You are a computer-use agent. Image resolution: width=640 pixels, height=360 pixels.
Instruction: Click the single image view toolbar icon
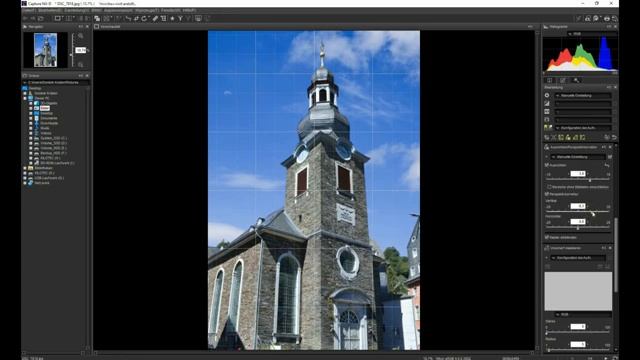click(58, 18)
